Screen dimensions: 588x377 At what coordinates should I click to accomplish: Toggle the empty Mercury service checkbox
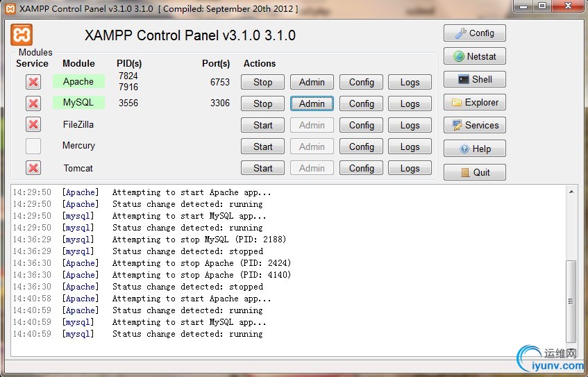tap(33, 146)
